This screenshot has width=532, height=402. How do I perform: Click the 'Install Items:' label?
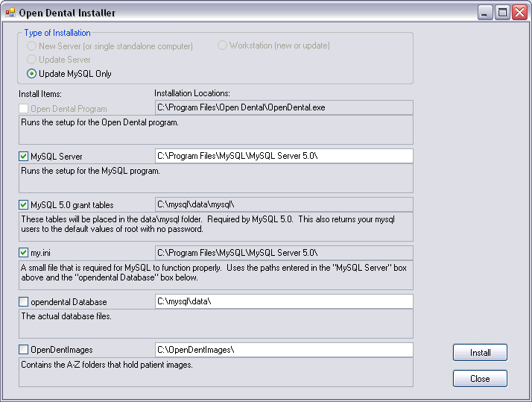pyautogui.click(x=40, y=94)
